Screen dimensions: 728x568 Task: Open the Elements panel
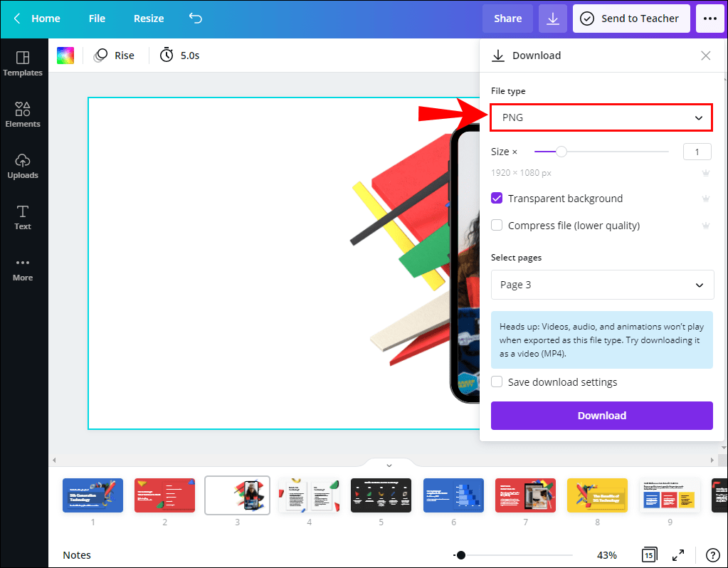tap(23, 114)
